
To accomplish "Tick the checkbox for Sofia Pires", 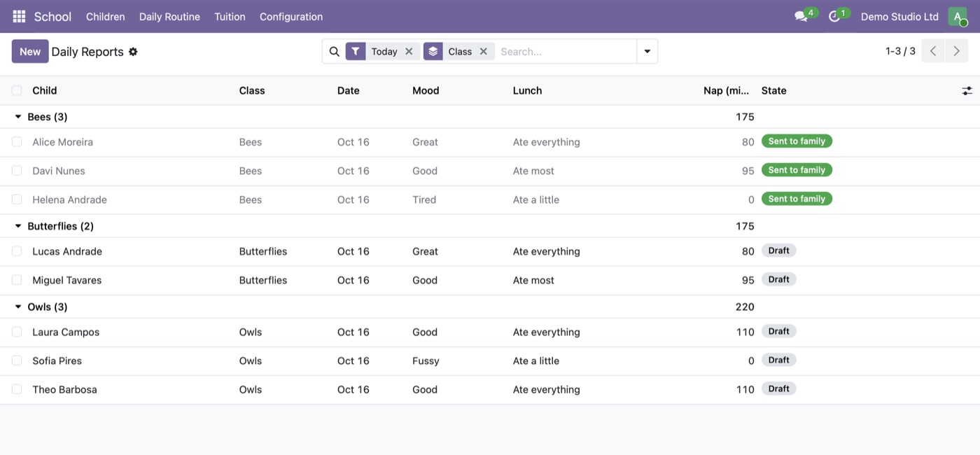I will click(17, 360).
